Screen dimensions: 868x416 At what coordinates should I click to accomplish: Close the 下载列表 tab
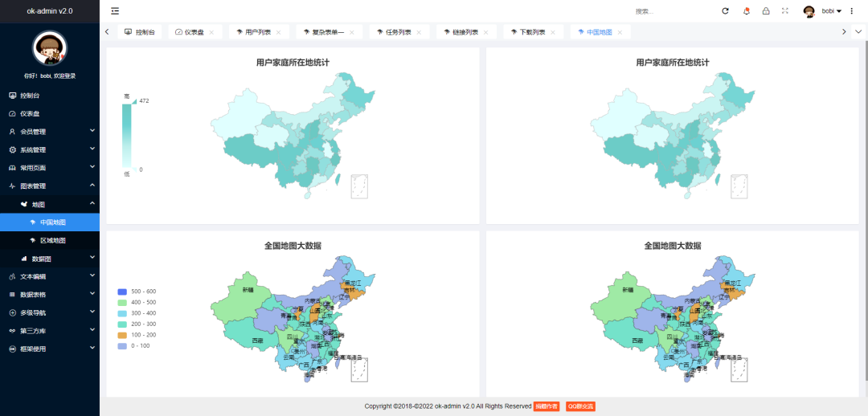[552, 32]
